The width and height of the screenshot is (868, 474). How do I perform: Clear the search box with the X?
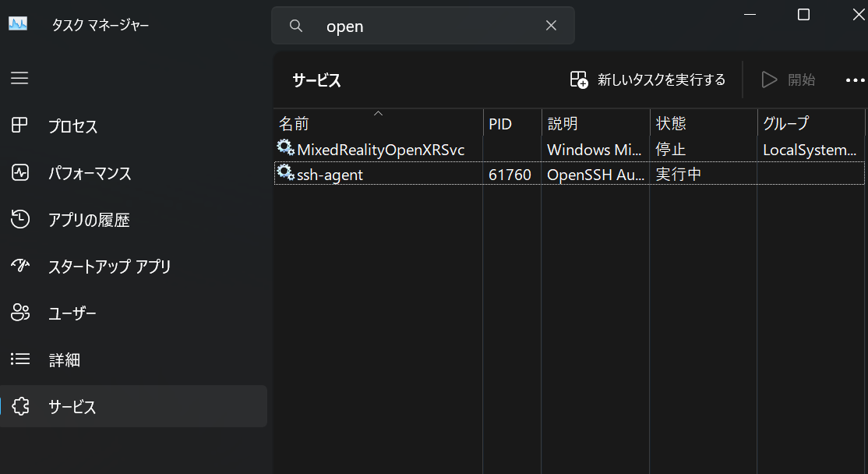551,25
